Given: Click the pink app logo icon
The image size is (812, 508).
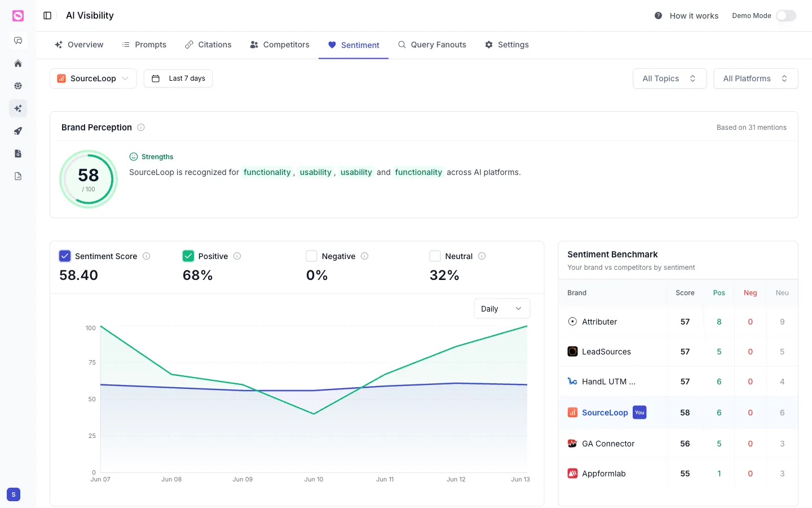Looking at the screenshot, I should pos(18,16).
